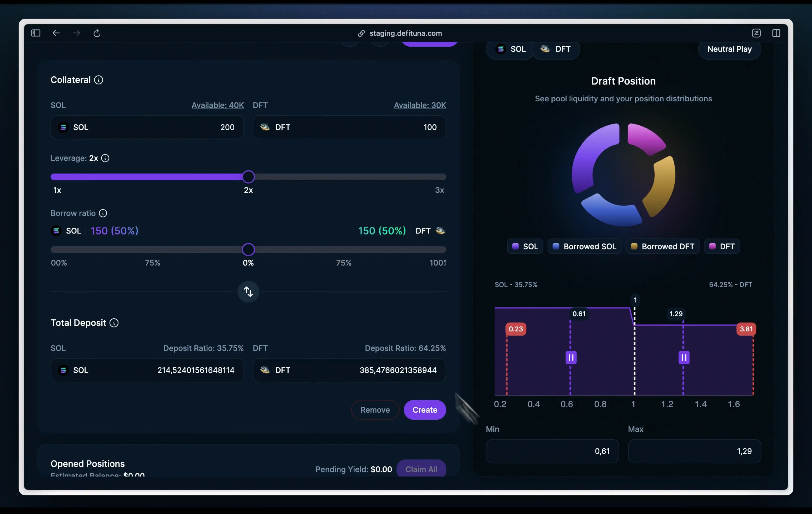This screenshot has height=514, width=812.
Task: Click the Collateral info icon
Action: [99, 80]
